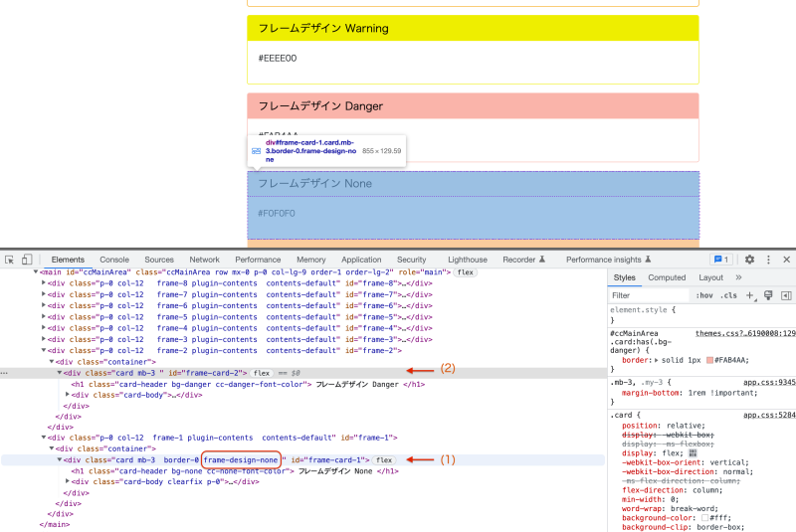Toggle the rendering emulations paintbrush icon
796x532 pixels.
click(x=768, y=295)
